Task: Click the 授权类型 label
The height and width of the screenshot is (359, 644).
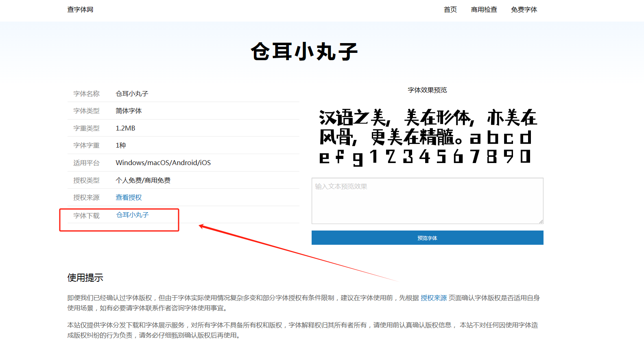Action: (86, 180)
